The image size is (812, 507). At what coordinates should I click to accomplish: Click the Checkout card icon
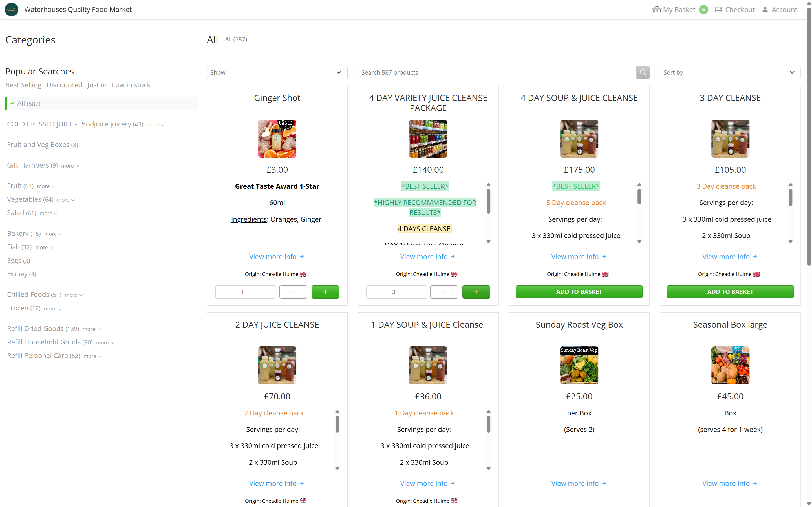point(718,10)
